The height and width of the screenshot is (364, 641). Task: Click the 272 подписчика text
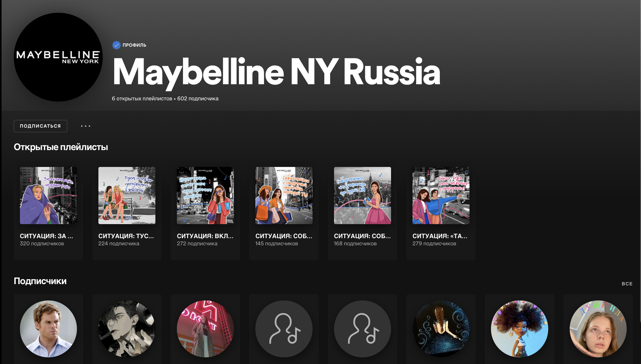197,244
